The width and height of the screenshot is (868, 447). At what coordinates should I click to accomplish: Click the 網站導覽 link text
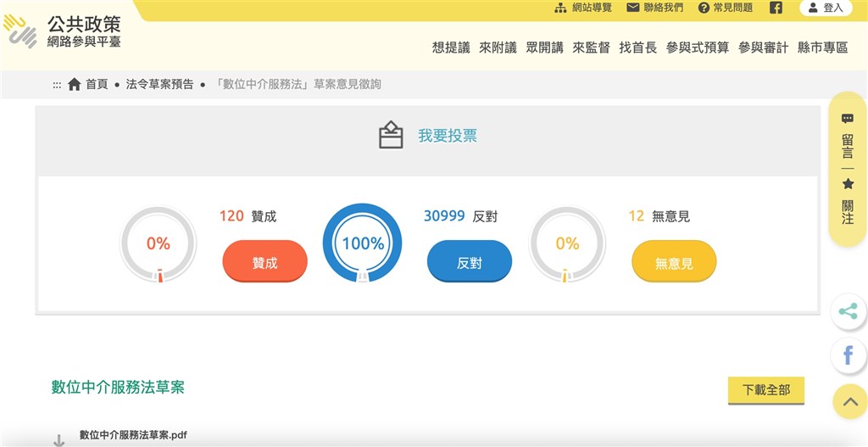592,8
